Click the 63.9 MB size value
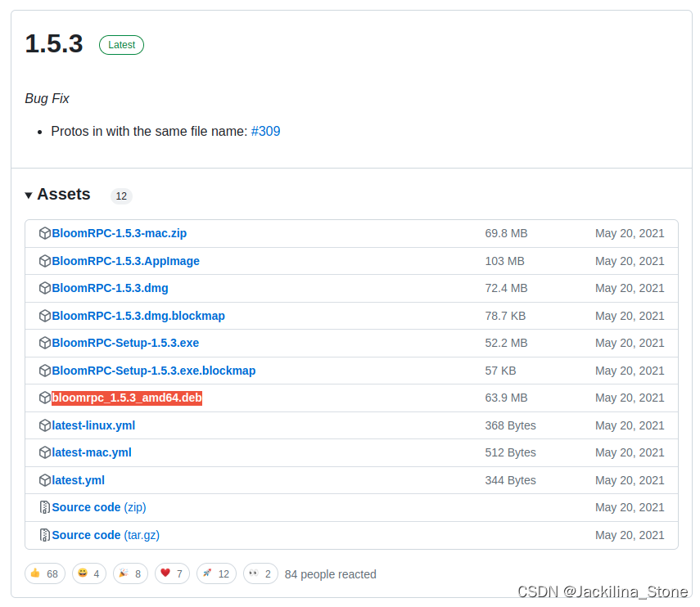Viewport: 700px width, 607px height. pyautogui.click(x=506, y=398)
